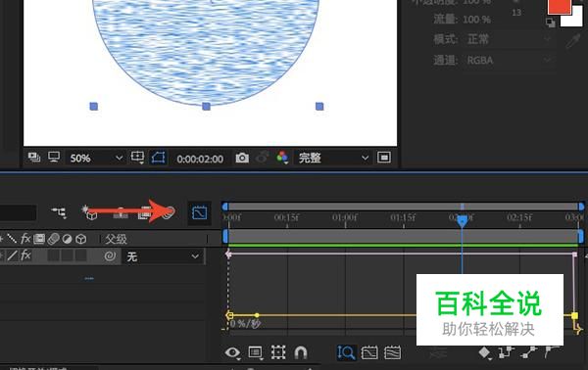Toggle the layer's fx effects switch
588x370 pixels.
tap(25, 255)
